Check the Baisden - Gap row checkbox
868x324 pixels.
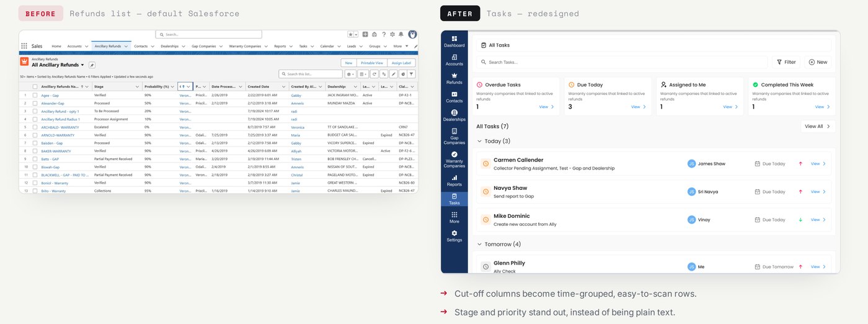coord(35,143)
